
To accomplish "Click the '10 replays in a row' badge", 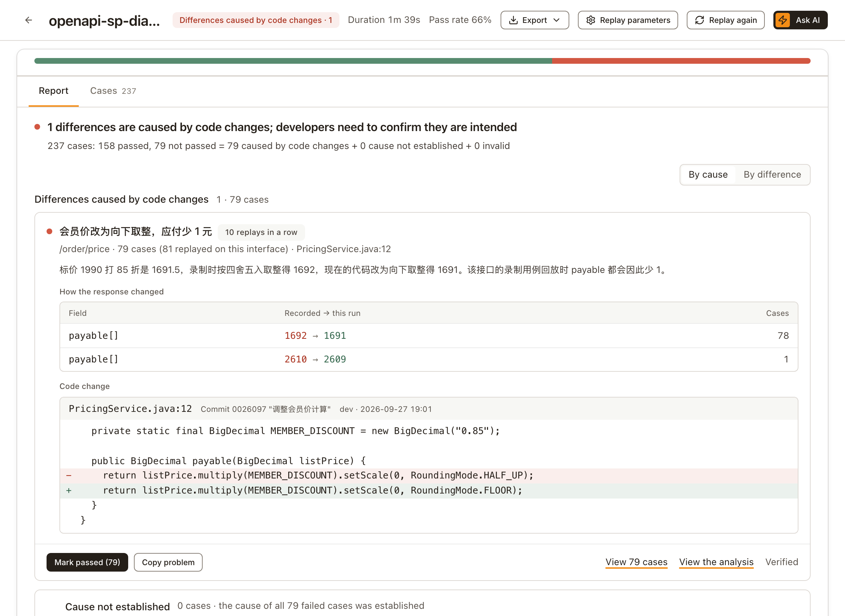I will [x=261, y=232].
